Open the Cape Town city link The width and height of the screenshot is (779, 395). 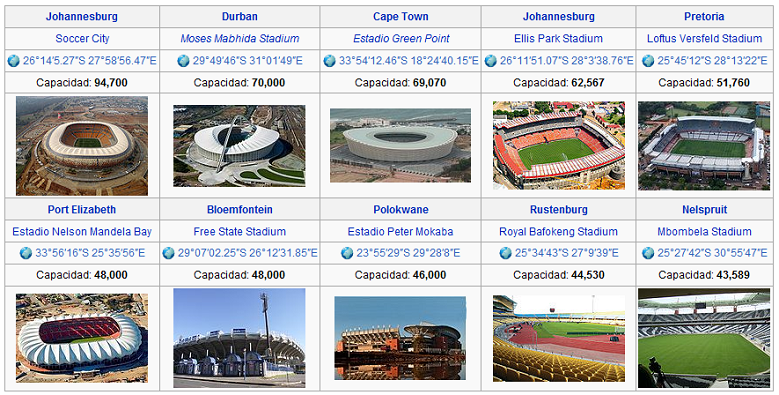(400, 16)
